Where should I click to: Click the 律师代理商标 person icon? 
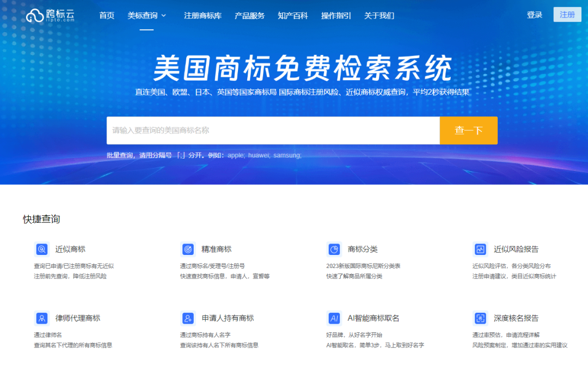pyautogui.click(x=41, y=318)
